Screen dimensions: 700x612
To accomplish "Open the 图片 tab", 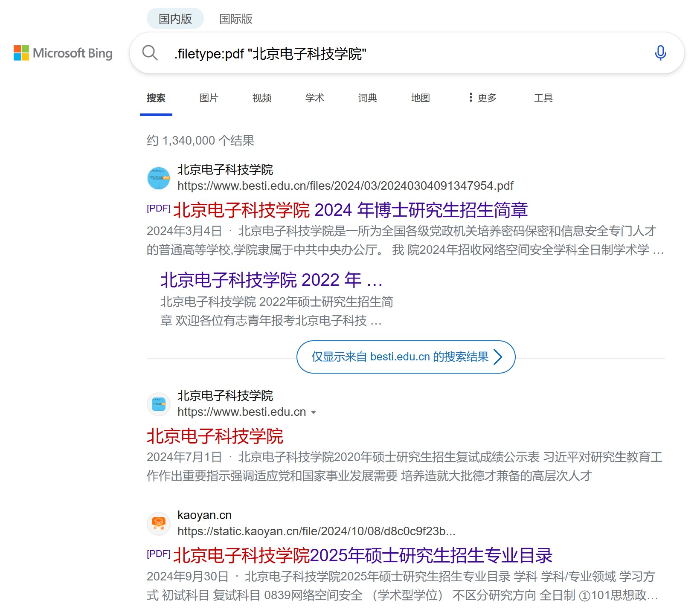I will click(x=209, y=98).
